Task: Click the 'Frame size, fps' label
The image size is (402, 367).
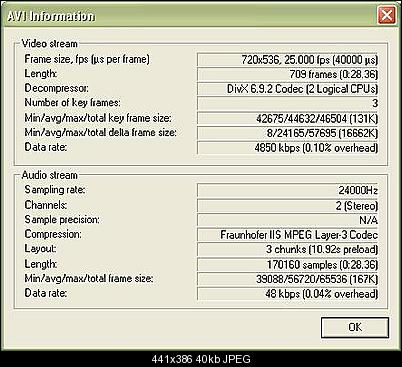Action: click(x=87, y=59)
